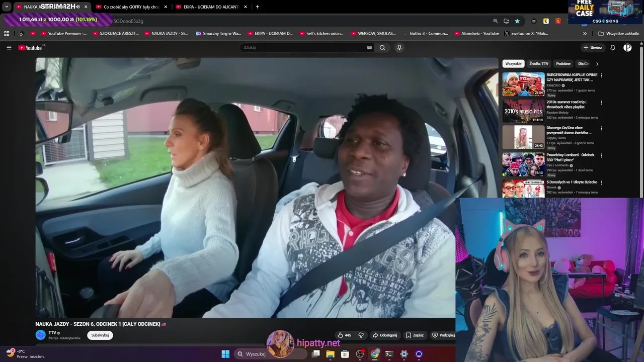Open the Utwórz create menu
Image resolution: width=644 pixels, height=362 pixels.
pos(593,48)
